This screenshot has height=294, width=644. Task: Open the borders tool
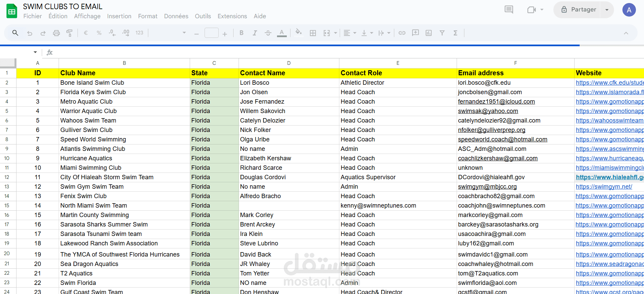313,33
